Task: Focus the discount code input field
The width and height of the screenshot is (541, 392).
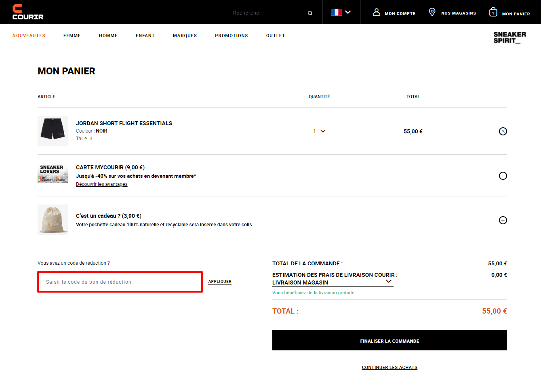Action: point(120,282)
